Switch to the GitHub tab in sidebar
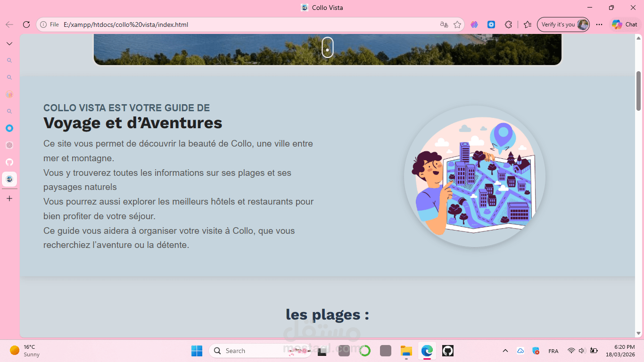The height and width of the screenshot is (362, 644). click(9, 162)
